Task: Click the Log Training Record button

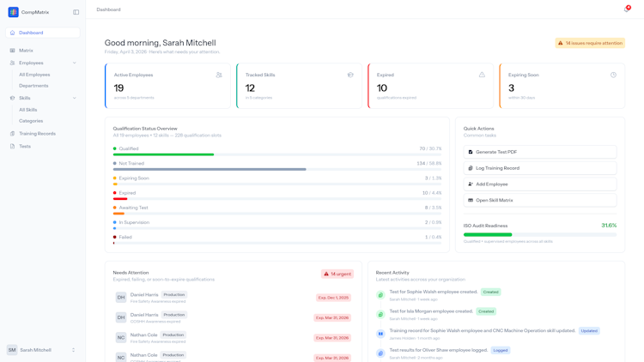Action: tap(540, 168)
